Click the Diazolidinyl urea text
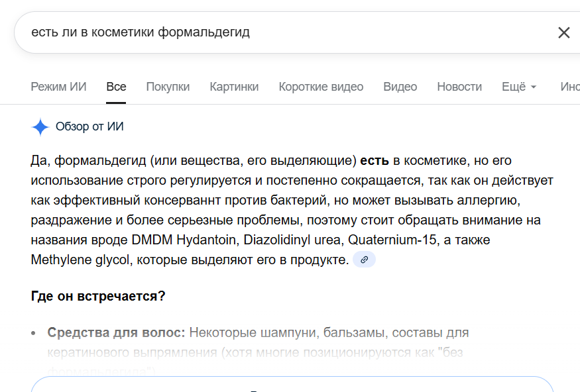Viewport: 580px width, 392px height. (292, 240)
